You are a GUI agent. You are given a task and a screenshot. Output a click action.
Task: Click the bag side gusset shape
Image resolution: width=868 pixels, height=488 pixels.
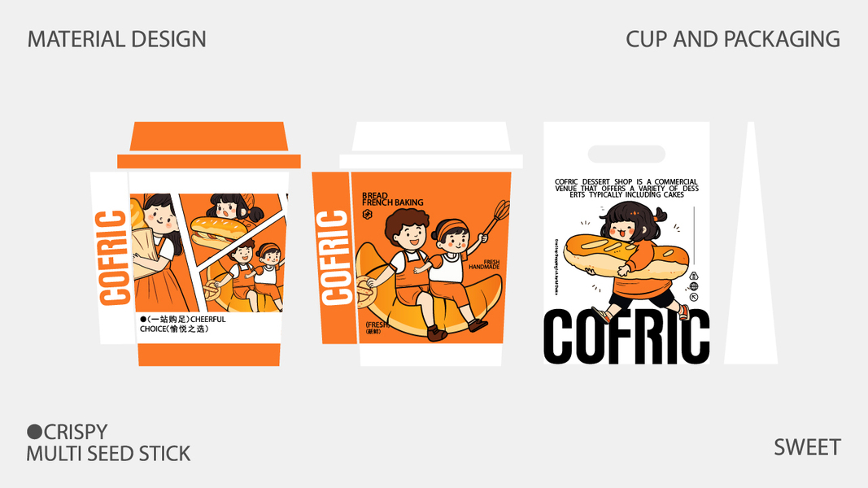click(x=751, y=243)
